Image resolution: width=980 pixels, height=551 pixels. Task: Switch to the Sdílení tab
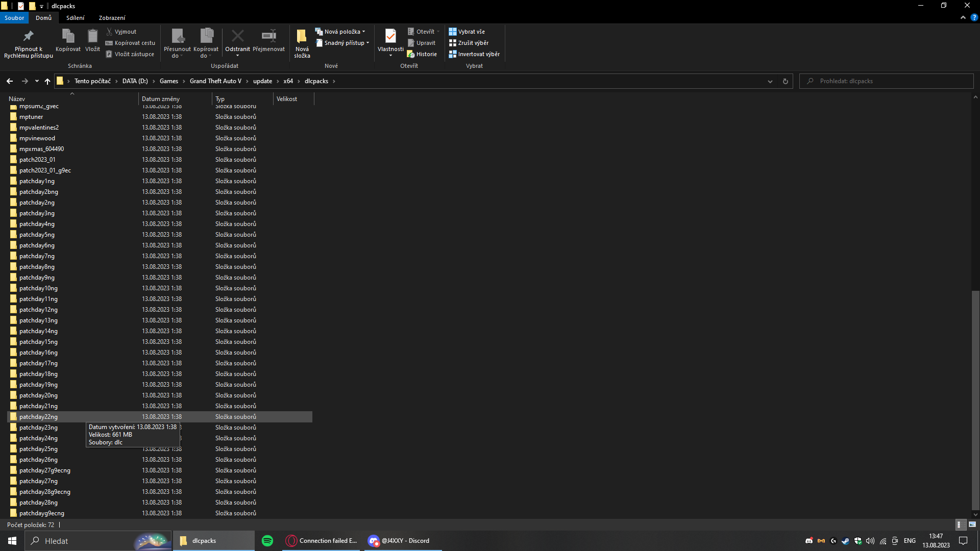pyautogui.click(x=75, y=18)
